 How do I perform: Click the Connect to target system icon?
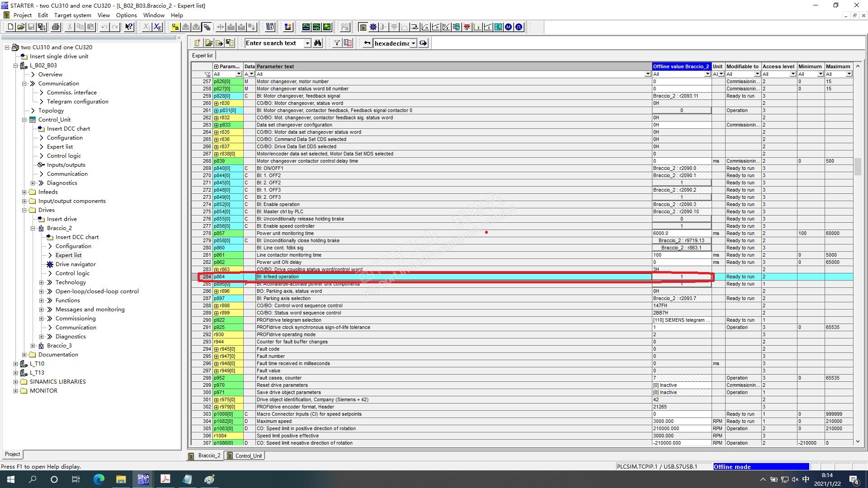175,27
